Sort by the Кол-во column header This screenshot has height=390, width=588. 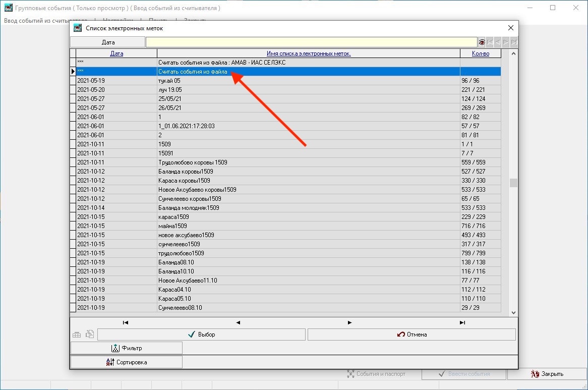tap(481, 53)
